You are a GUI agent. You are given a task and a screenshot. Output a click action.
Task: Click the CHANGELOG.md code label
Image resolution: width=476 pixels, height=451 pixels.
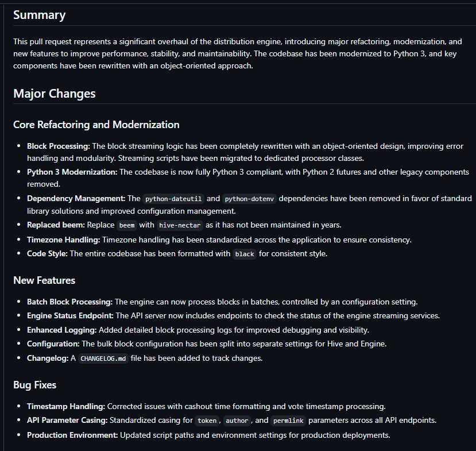tap(103, 359)
